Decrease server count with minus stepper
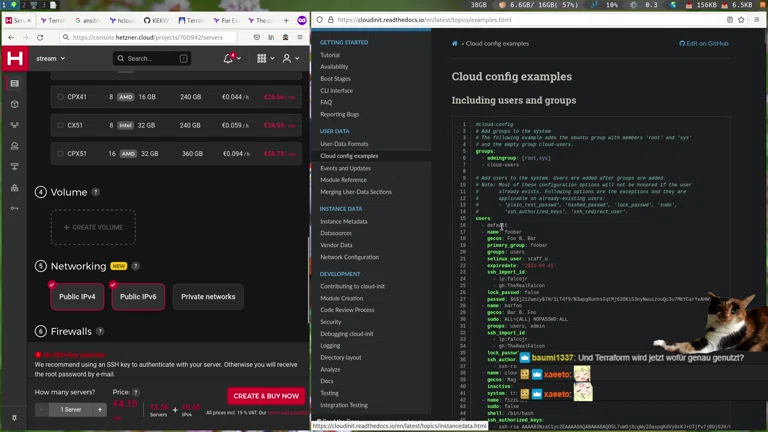The image size is (768, 432). point(42,409)
